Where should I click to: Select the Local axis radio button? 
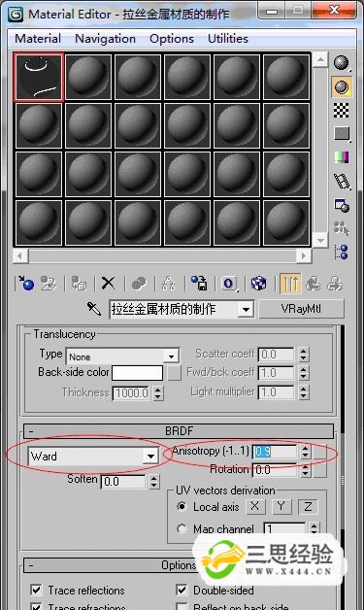[182, 506]
